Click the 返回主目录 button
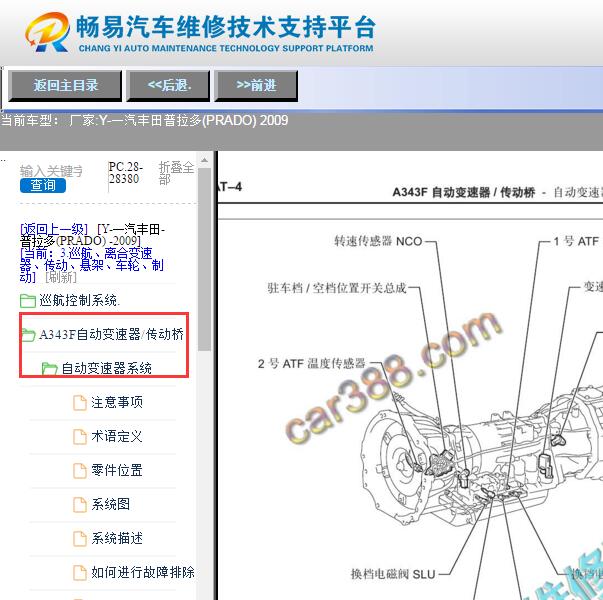The height and width of the screenshot is (600, 603). pos(65,85)
